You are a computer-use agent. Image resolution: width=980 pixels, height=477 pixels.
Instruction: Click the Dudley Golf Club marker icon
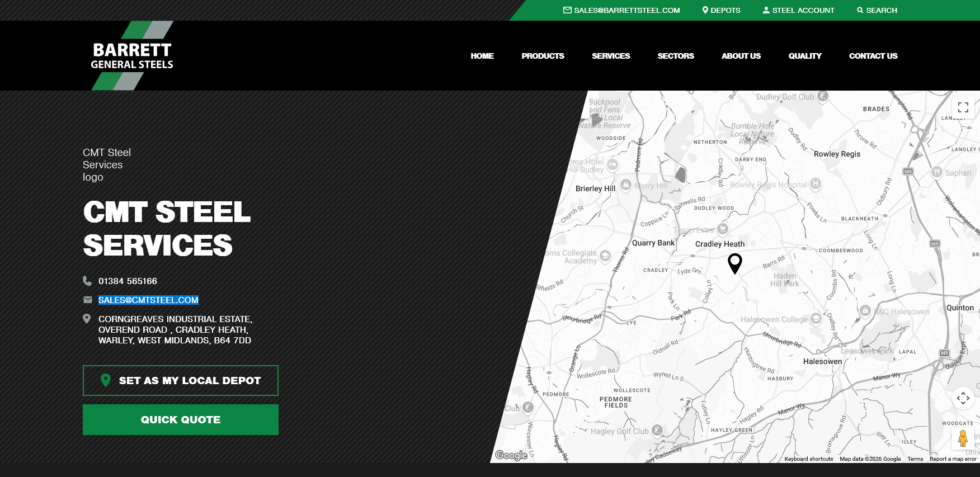823,96
